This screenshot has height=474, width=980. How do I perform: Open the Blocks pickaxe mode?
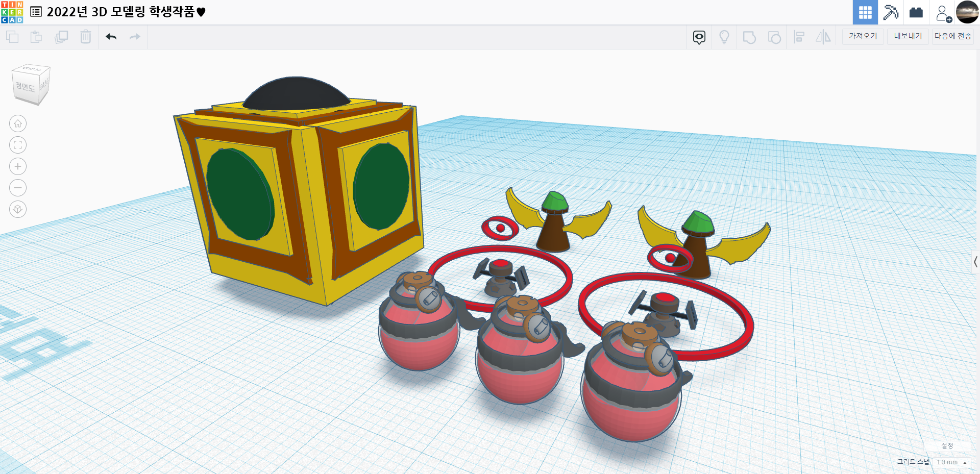(891, 12)
